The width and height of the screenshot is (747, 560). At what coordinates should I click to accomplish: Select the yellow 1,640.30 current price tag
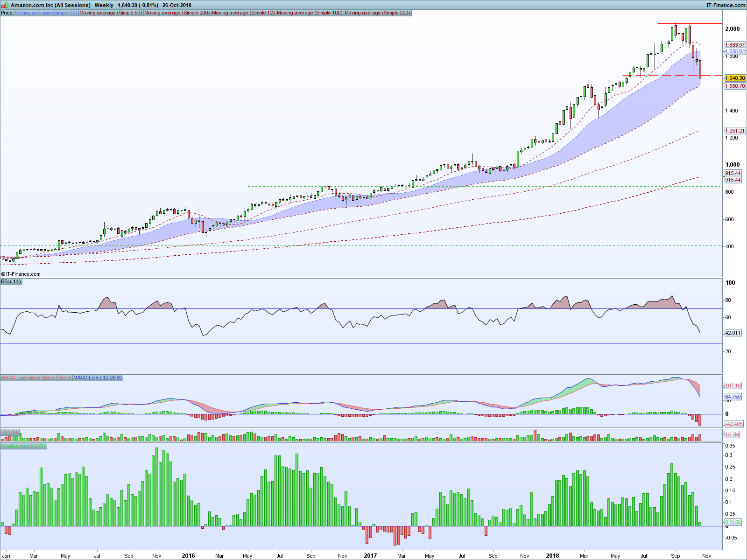pyautogui.click(x=735, y=78)
